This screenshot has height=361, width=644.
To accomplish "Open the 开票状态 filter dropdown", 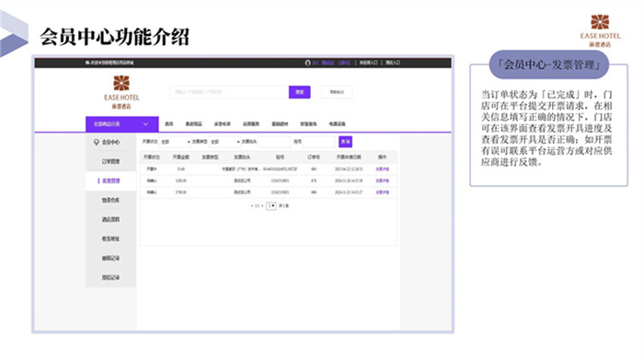I will click(175, 142).
